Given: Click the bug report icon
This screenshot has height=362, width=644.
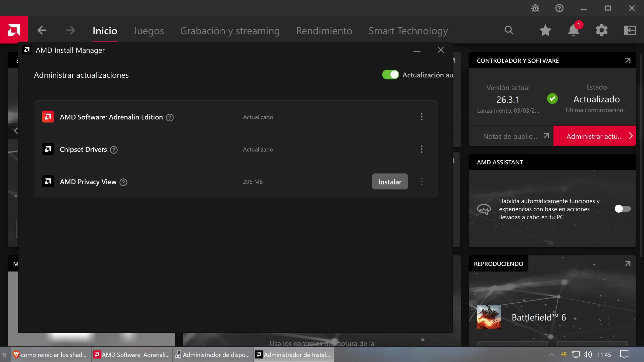Looking at the screenshot, I should [535, 8].
